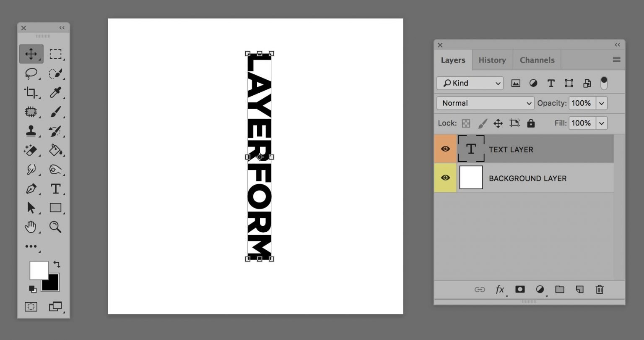This screenshot has height=340, width=644.
Task: Open the Opacity percentage dropdown
Action: (x=601, y=103)
